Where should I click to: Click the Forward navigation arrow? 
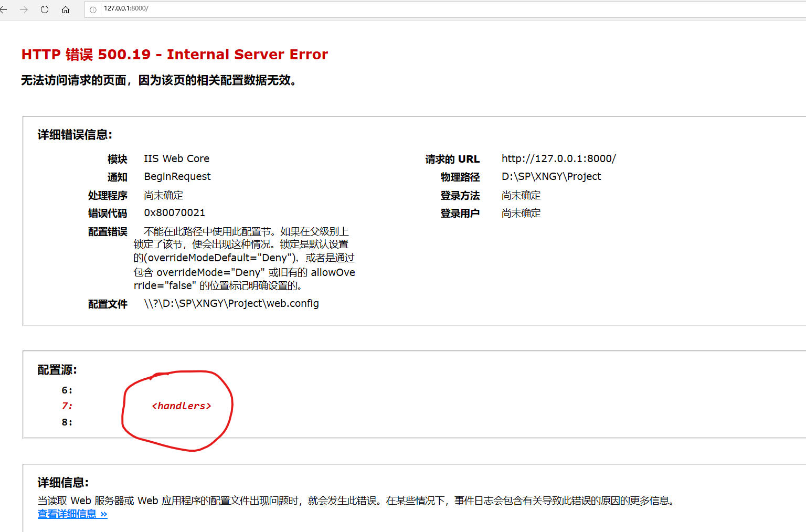23,9
